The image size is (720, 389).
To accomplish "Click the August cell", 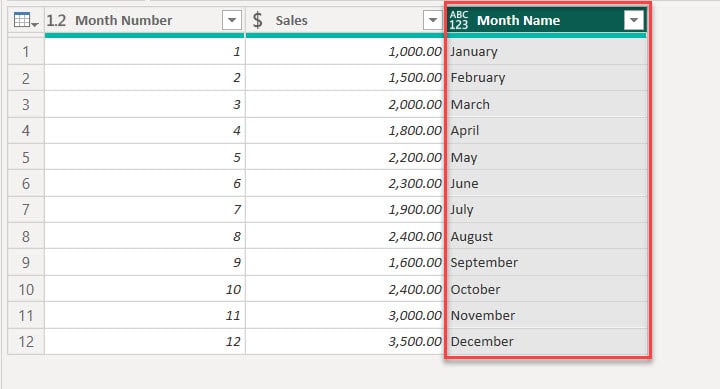I will 546,237.
